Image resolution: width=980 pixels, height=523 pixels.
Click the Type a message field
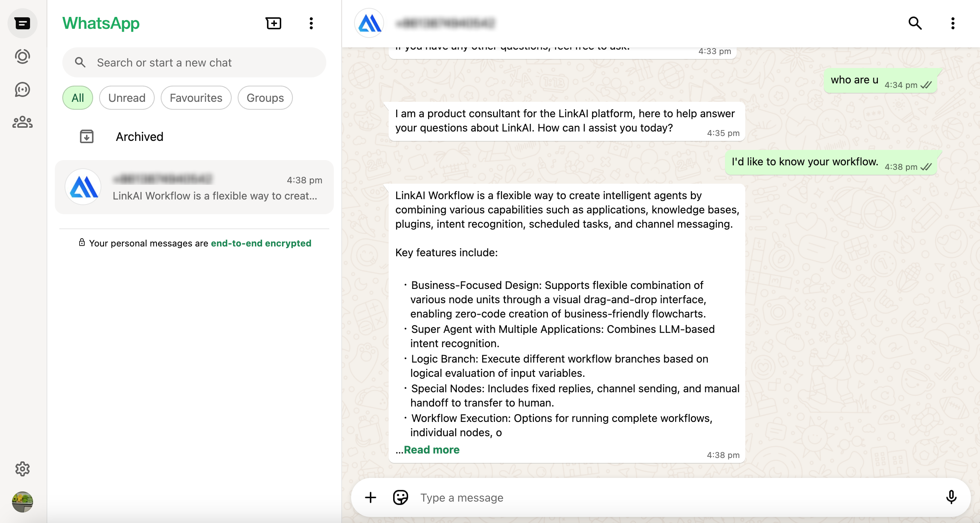[x=647, y=497]
